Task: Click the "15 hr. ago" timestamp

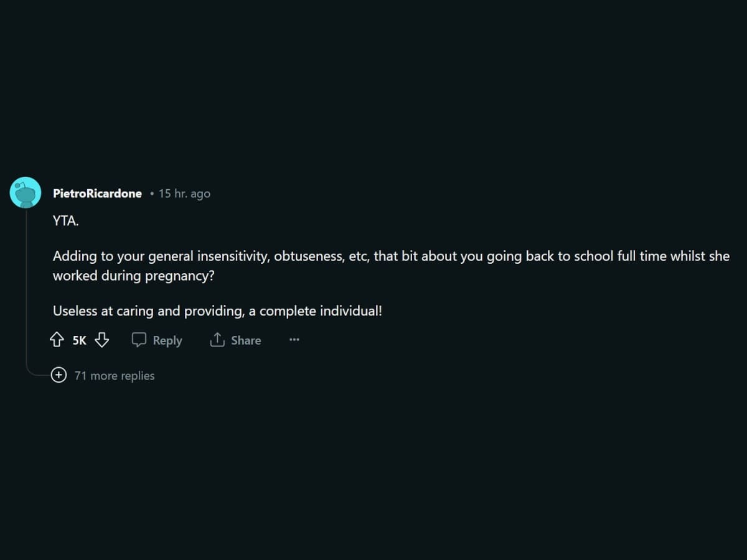Action: (184, 194)
